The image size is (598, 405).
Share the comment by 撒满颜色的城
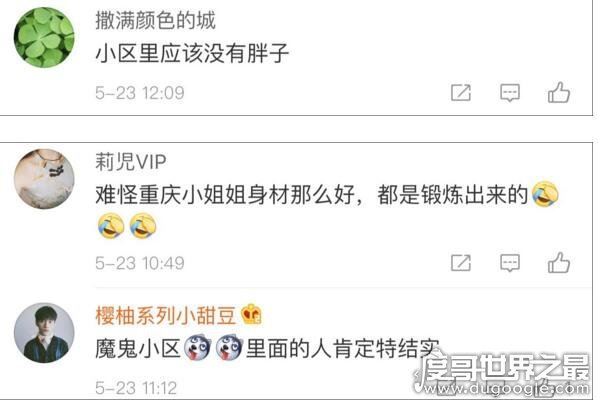[461, 93]
